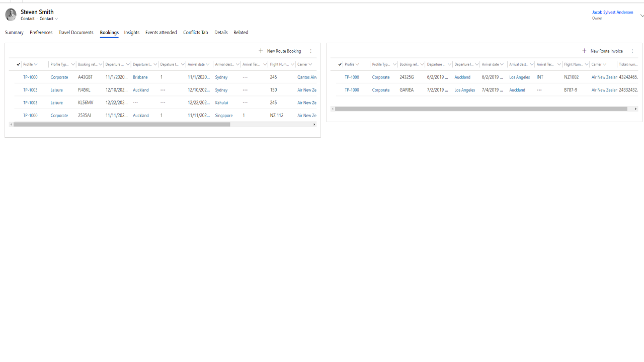The height and width of the screenshot is (362, 644).
Task: Open Los Angeles departure location in GARIEA row
Action: click(x=465, y=90)
